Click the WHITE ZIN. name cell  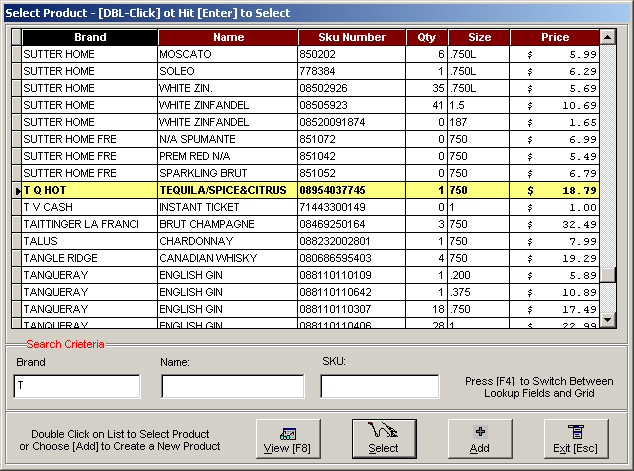point(228,88)
